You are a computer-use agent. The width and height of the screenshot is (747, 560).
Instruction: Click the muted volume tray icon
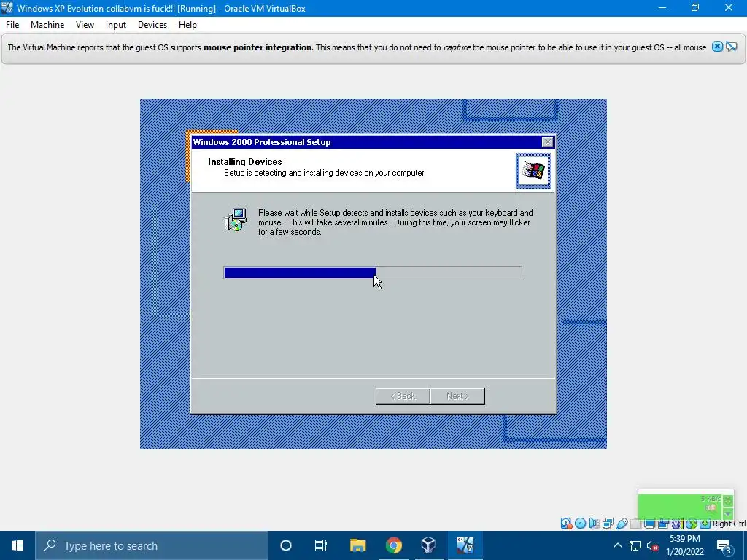653,545
